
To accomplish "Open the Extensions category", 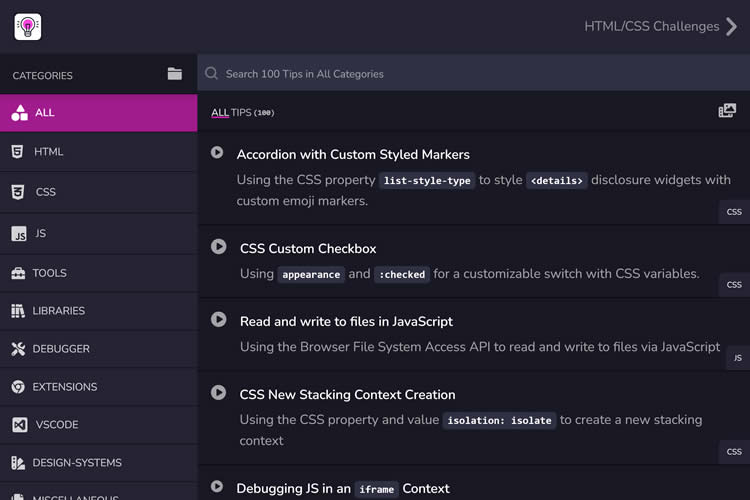I will (64, 387).
